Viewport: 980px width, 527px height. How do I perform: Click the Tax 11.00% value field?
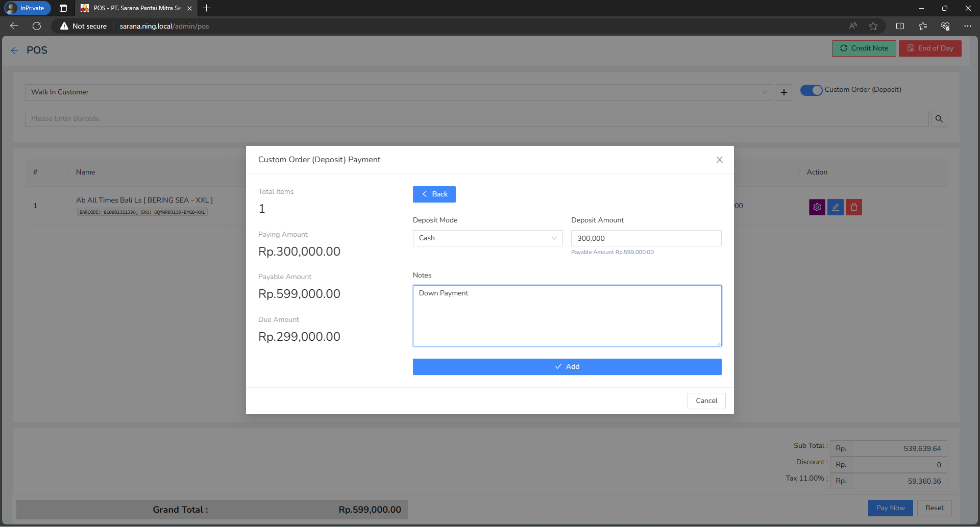pyautogui.click(x=899, y=481)
